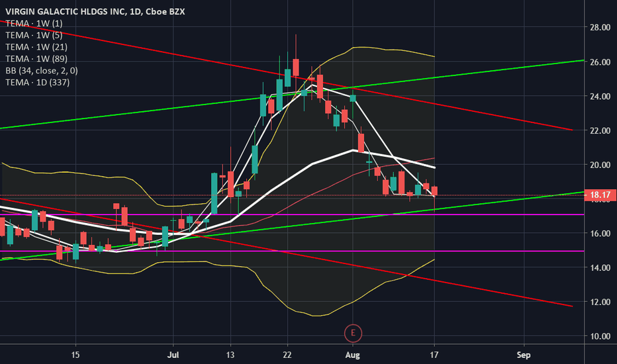
Task: Click the Aug date label on time axis
Action: [x=352, y=355]
